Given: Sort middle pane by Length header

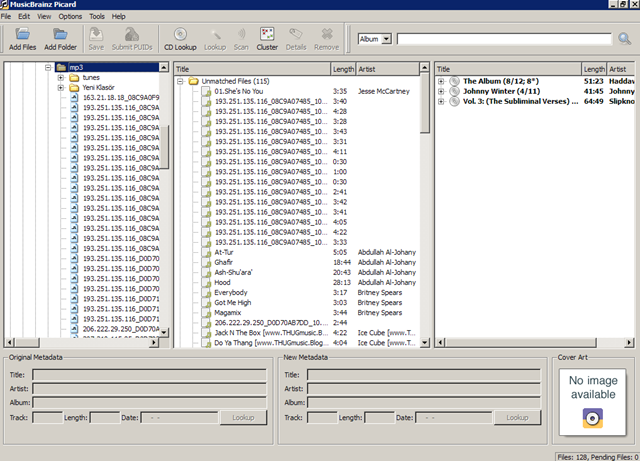Looking at the screenshot, I should point(343,69).
